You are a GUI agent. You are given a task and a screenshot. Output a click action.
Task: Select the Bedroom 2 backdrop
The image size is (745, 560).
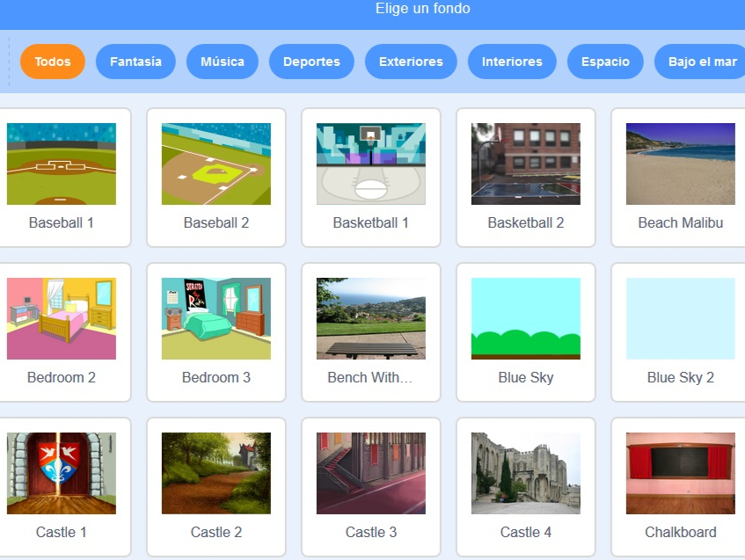[x=62, y=331]
